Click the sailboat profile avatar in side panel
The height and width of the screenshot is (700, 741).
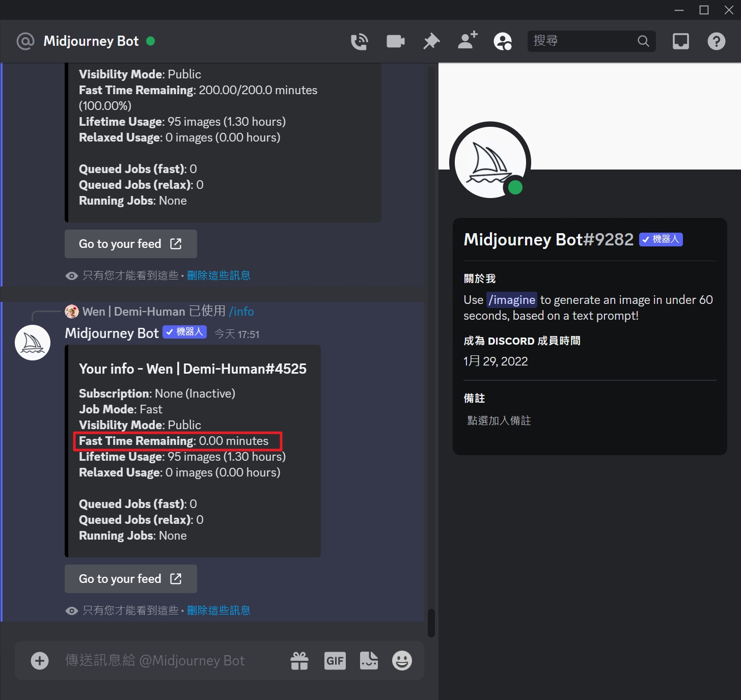[490, 162]
